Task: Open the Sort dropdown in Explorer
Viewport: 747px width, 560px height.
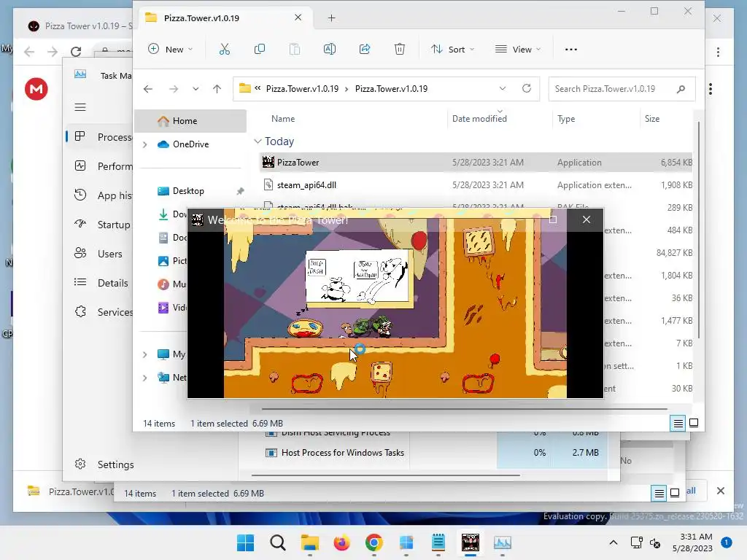Action: pos(452,49)
